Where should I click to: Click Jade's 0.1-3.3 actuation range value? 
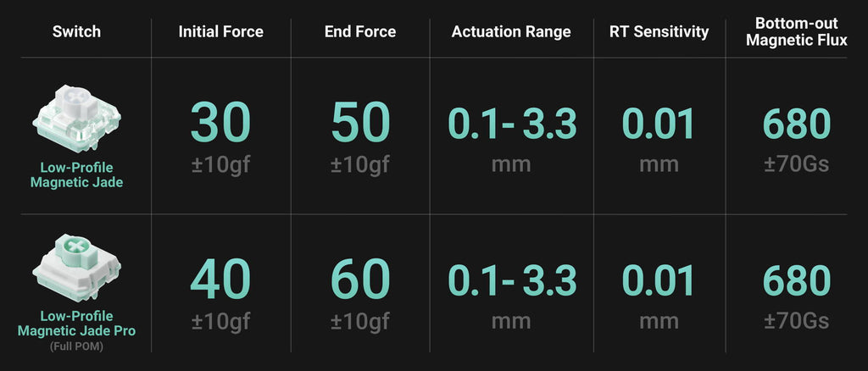pos(512,124)
